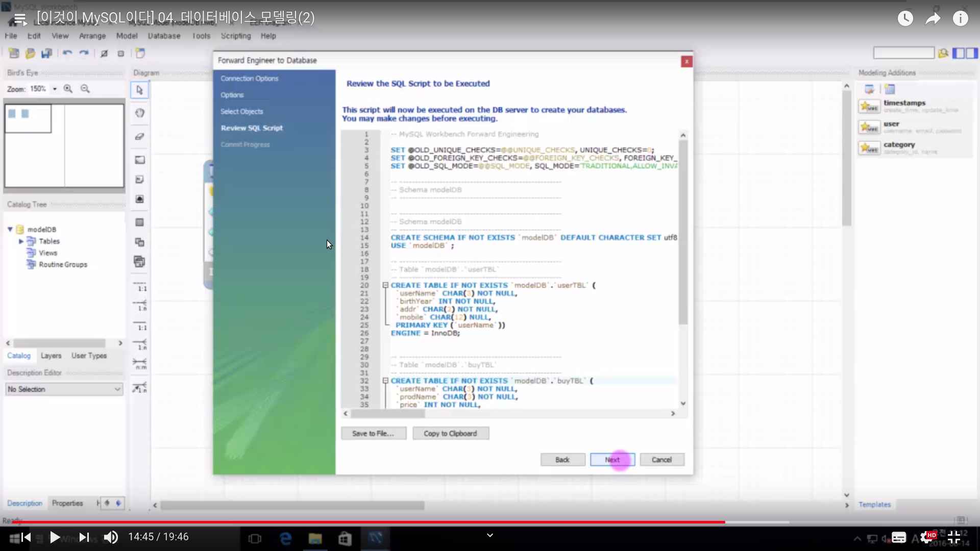Select the eraser tool

139,136
